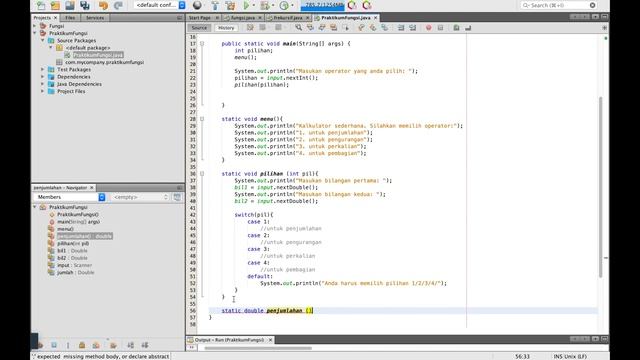640x360 pixels.
Task: Click the Stop Macro Recording icon
Action: pos(440,28)
